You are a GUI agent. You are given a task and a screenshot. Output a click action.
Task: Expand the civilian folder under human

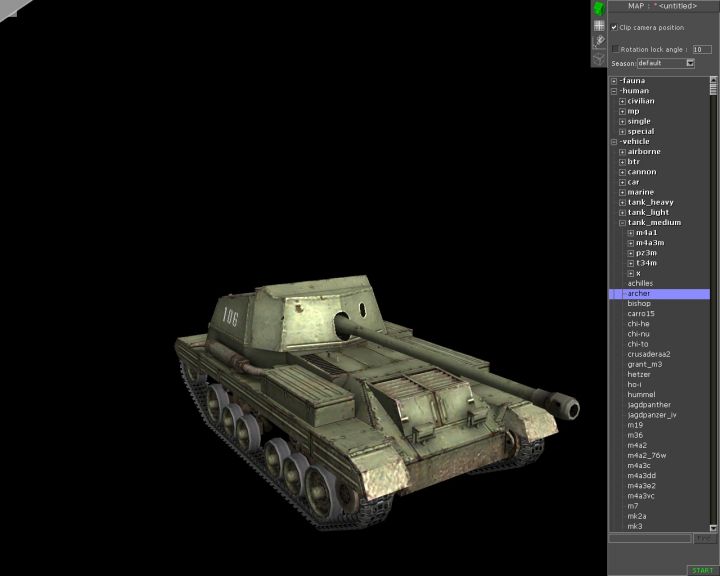[622, 101]
